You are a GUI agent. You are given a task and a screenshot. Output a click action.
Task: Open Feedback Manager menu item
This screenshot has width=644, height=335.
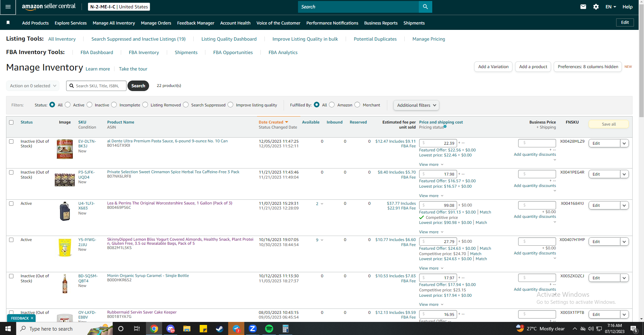tap(196, 23)
